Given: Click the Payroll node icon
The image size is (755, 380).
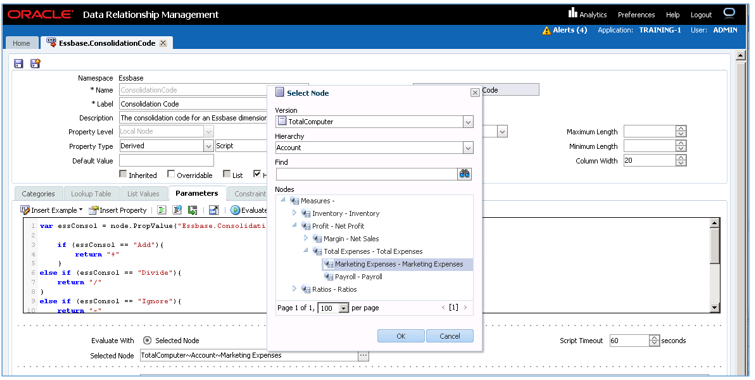Looking at the screenshot, I should 329,277.
